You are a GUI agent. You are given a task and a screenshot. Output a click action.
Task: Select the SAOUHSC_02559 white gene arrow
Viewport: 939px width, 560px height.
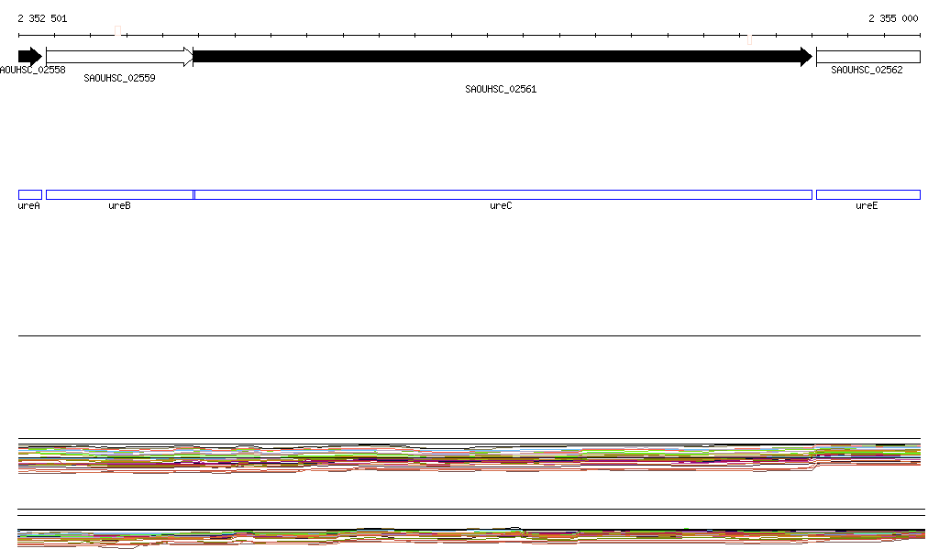[x=120, y=57]
